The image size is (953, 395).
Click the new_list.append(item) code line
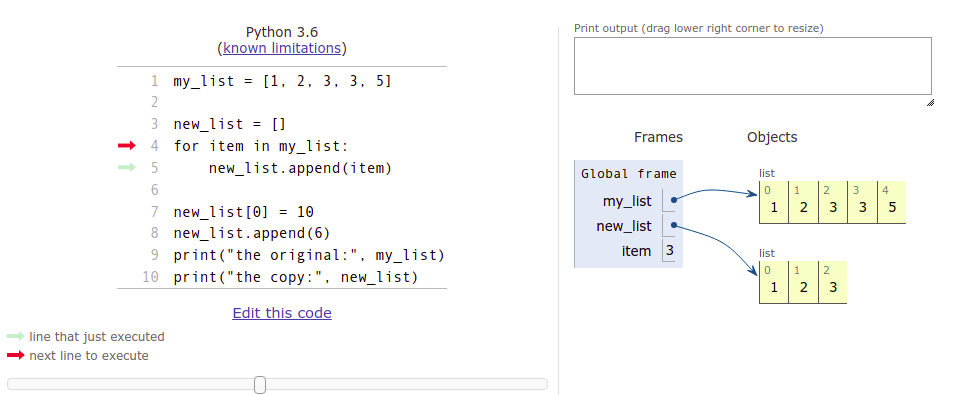[x=300, y=168]
